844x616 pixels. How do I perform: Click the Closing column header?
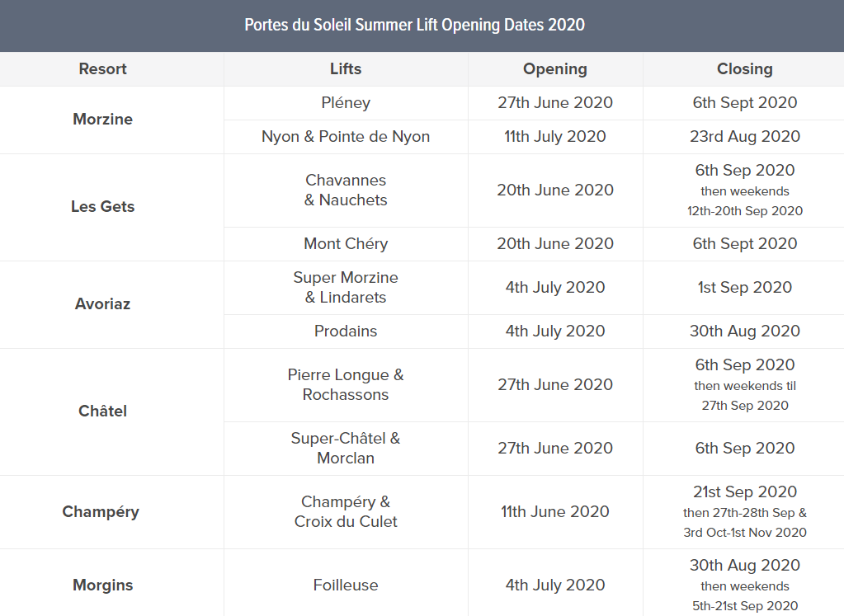(x=744, y=69)
